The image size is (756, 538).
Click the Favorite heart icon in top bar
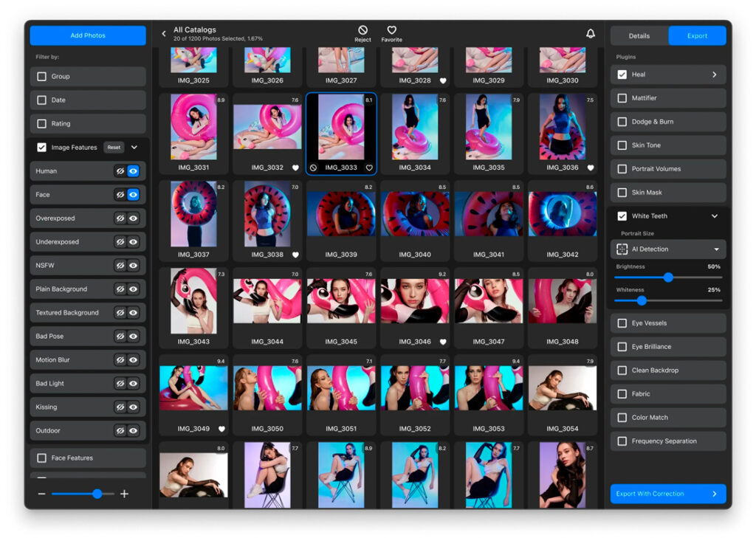[x=391, y=31]
